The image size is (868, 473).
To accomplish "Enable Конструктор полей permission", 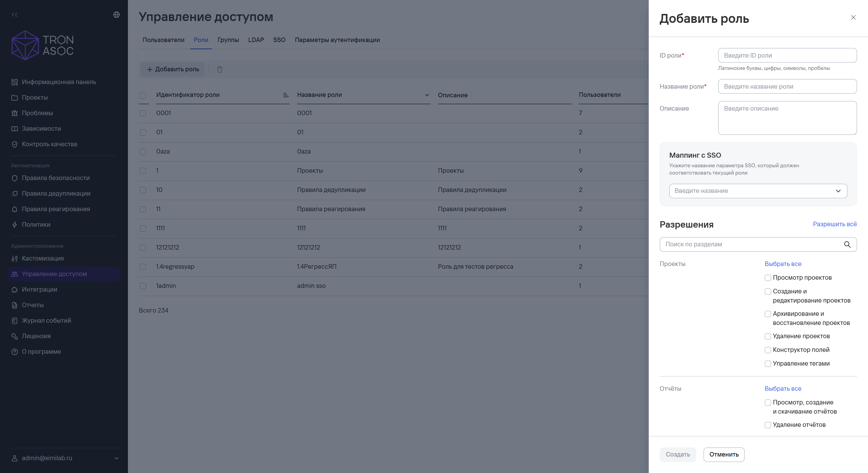I will 768,350.
